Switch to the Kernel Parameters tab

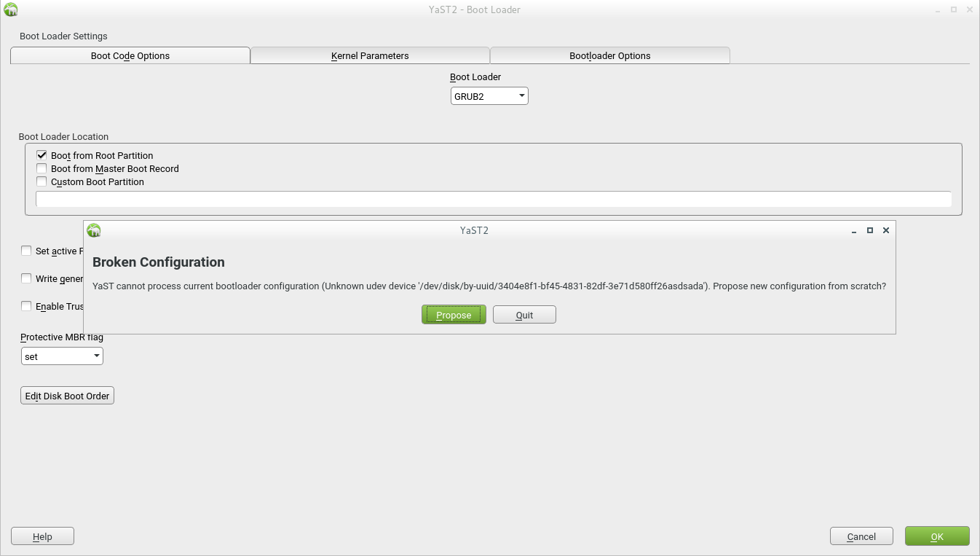point(370,55)
